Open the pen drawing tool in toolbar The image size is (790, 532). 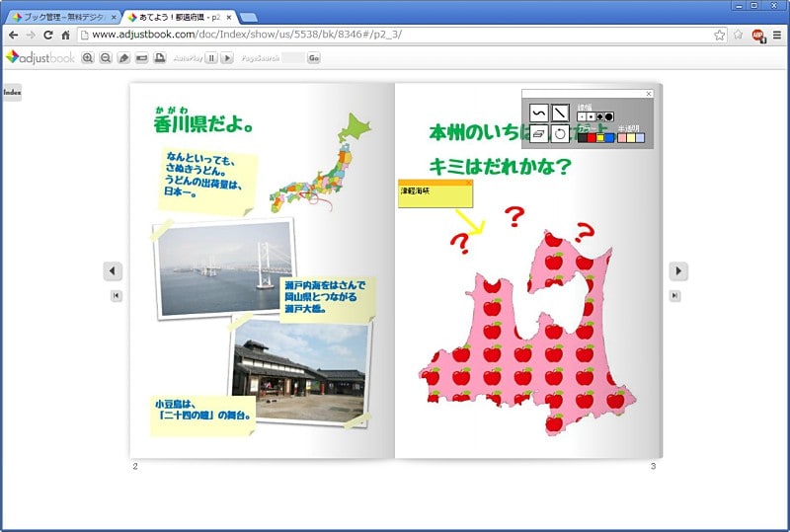pos(123,58)
